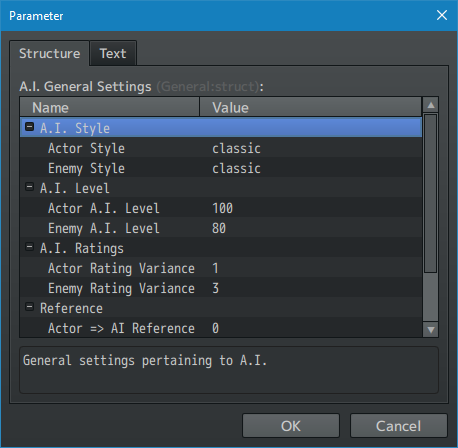Screen dimensions: 458x448
Task: Click the Value column header
Action: pos(310,107)
